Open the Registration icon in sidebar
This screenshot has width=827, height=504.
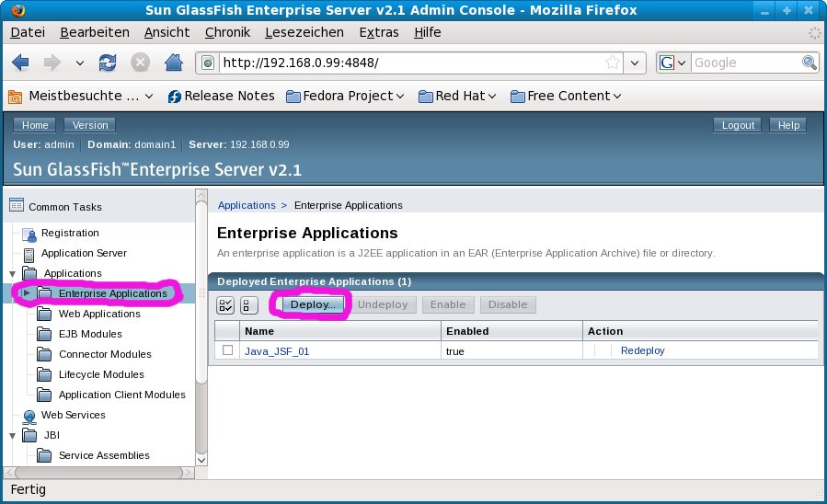tap(29, 234)
